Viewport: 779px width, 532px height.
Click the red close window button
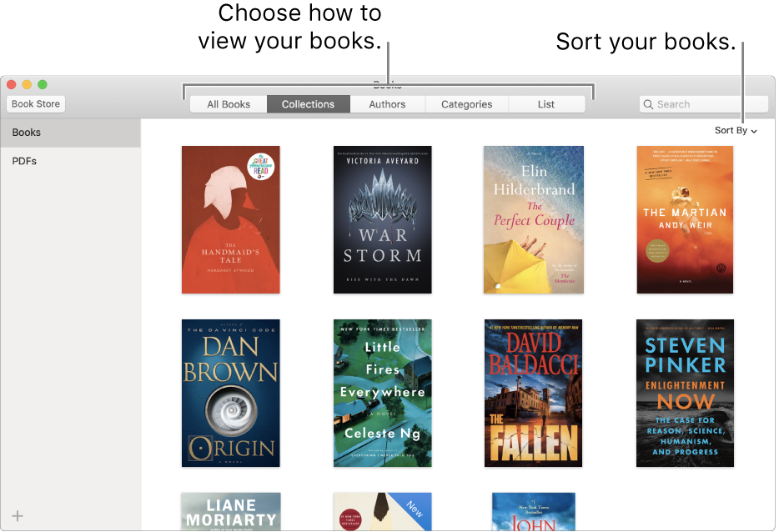(12, 84)
